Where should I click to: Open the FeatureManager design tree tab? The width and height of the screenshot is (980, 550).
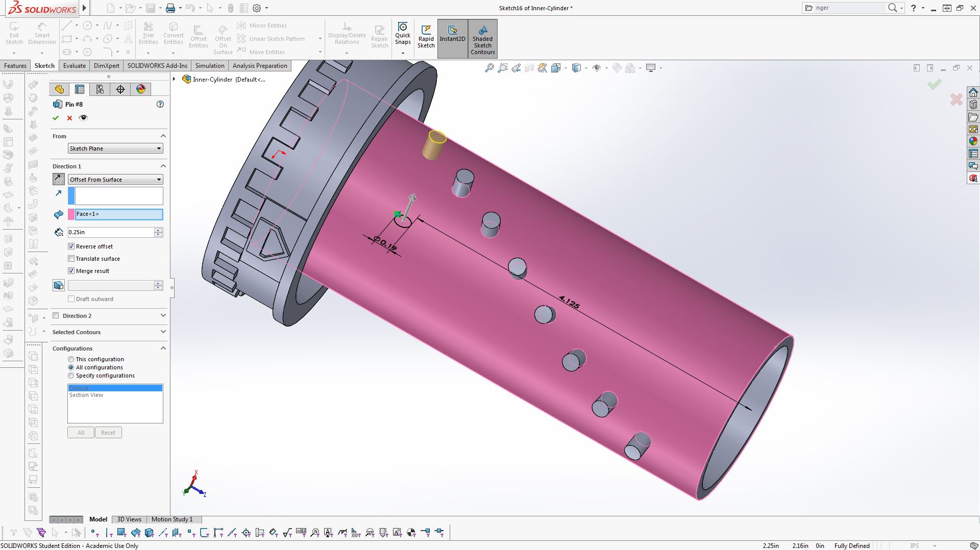[x=59, y=89]
